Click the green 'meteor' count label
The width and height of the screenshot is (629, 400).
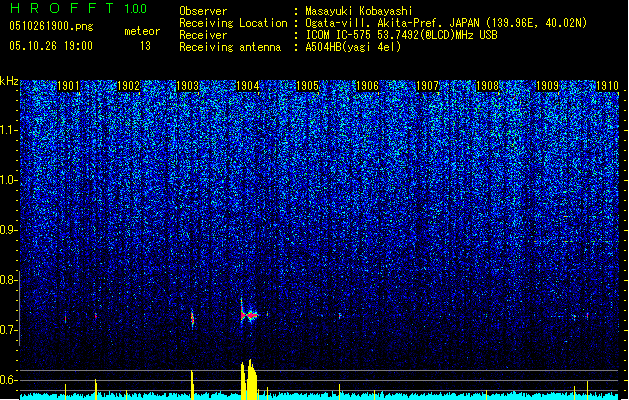[x=142, y=31]
